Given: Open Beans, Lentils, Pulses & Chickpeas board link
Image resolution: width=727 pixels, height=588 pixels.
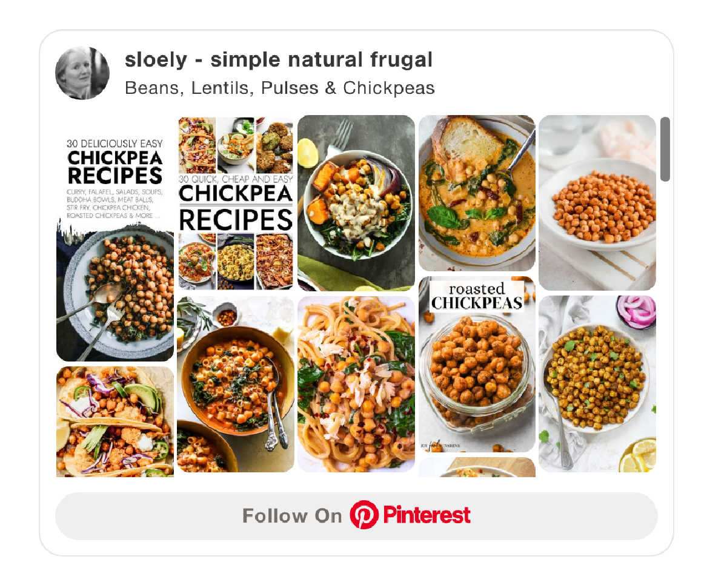Looking at the screenshot, I should click(280, 88).
